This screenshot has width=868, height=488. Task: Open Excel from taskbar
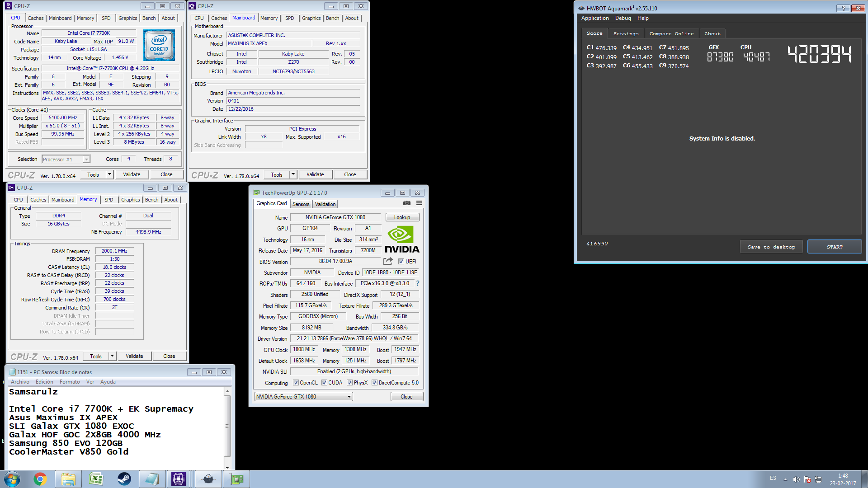(96, 479)
